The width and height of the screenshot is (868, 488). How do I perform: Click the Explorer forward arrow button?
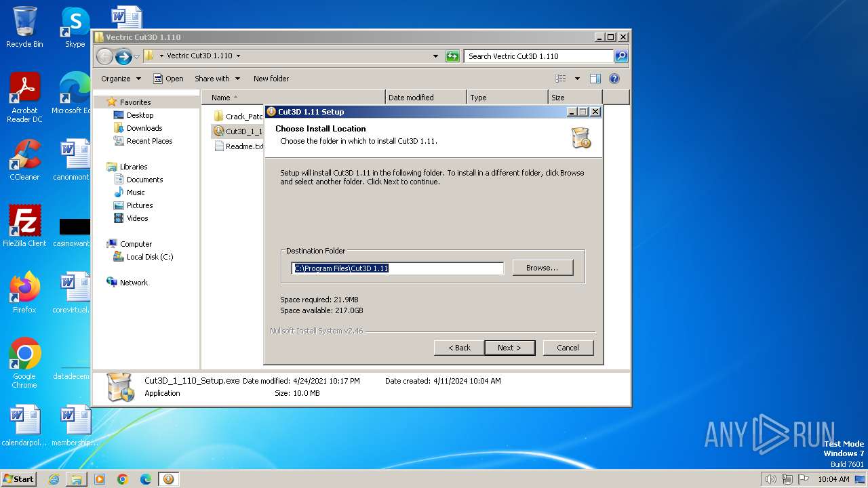pyautogui.click(x=123, y=56)
